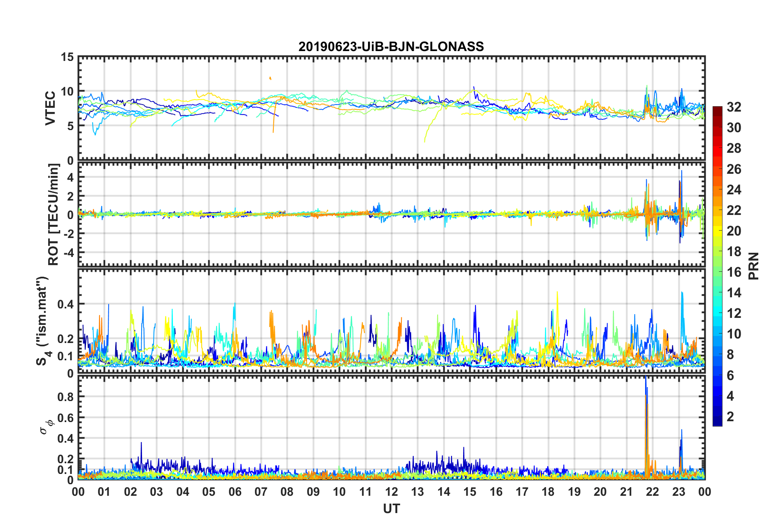Click ROT panel y-tick label -4
This screenshot has height=532, width=783.
[68, 252]
